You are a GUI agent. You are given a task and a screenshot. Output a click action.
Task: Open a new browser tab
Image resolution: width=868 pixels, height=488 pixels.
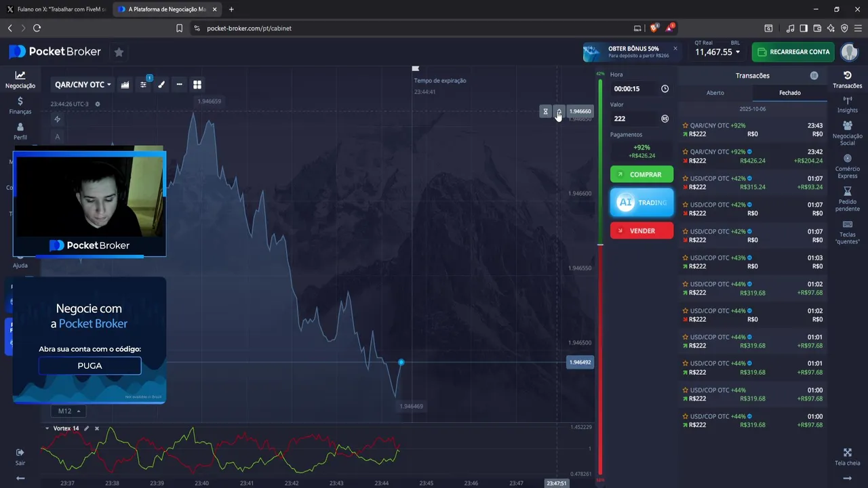[231, 9]
